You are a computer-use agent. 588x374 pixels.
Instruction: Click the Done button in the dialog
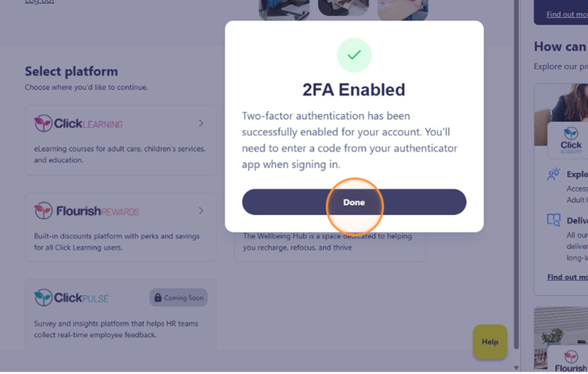(x=353, y=202)
